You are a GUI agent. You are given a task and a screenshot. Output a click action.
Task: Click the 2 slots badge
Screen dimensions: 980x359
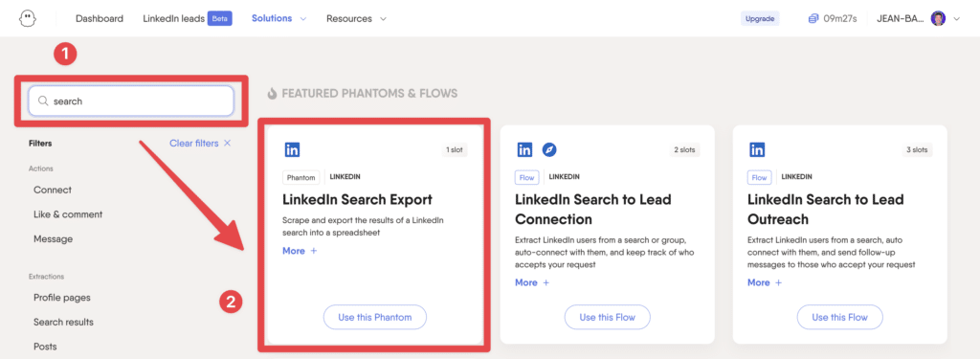pyautogui.click(x=684, y=150)
